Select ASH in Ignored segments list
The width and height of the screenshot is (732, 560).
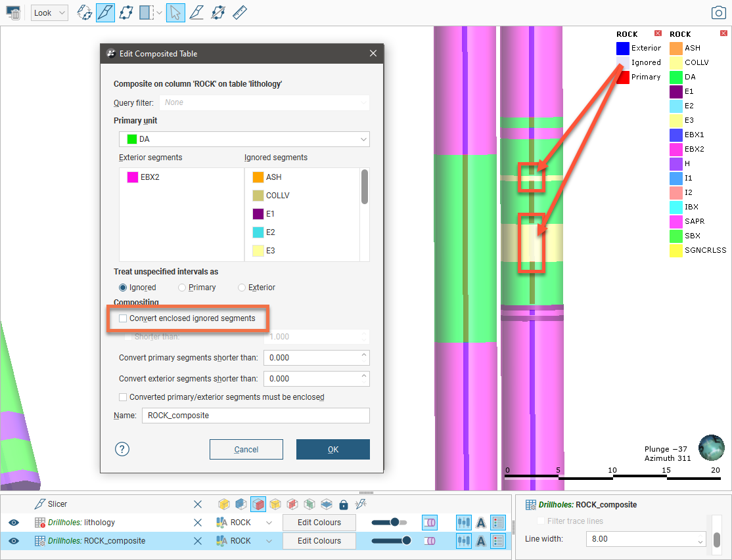(x=275, y=177)
